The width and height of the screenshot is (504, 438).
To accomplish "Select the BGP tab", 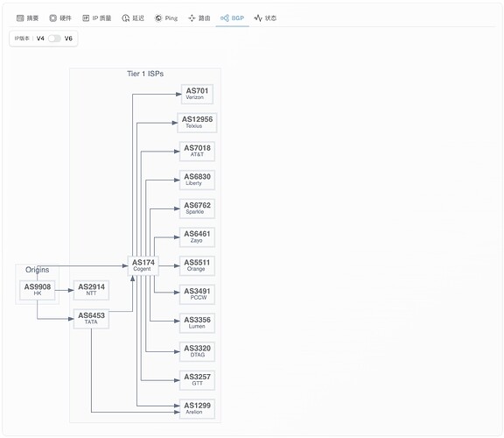I will tap(233, 18).
